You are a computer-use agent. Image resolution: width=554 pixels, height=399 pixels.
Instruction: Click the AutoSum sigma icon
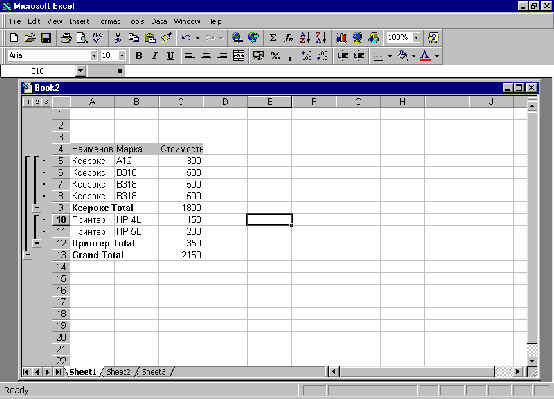coord(272,37)
